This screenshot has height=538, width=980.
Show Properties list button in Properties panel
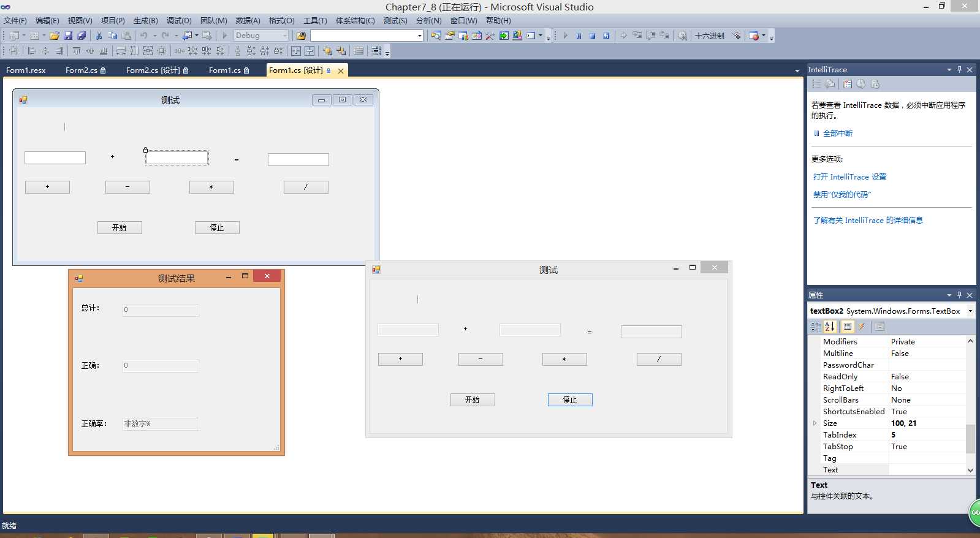coord(848,327)
